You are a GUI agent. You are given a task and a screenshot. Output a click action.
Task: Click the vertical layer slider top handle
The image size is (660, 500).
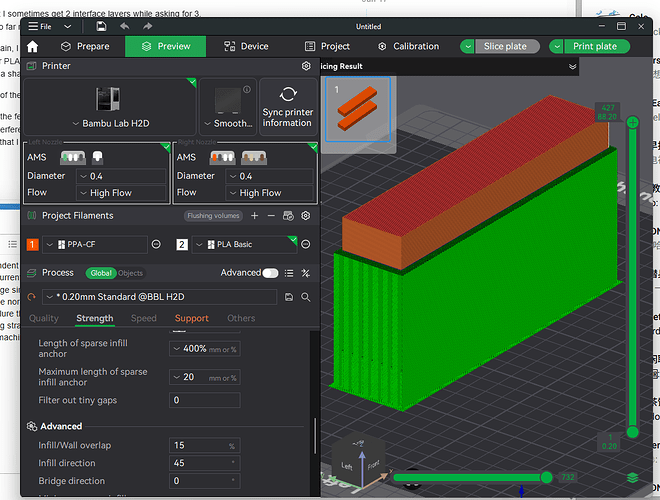[x=632, y=123]
